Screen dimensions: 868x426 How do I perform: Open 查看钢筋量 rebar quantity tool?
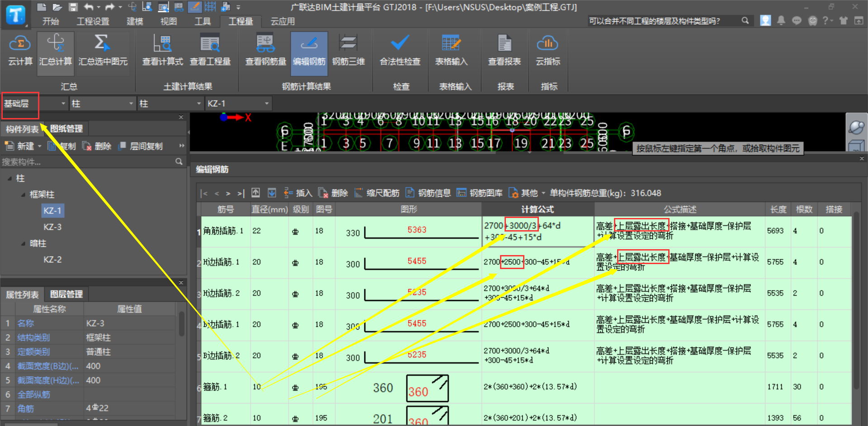[x=265, y=51]
